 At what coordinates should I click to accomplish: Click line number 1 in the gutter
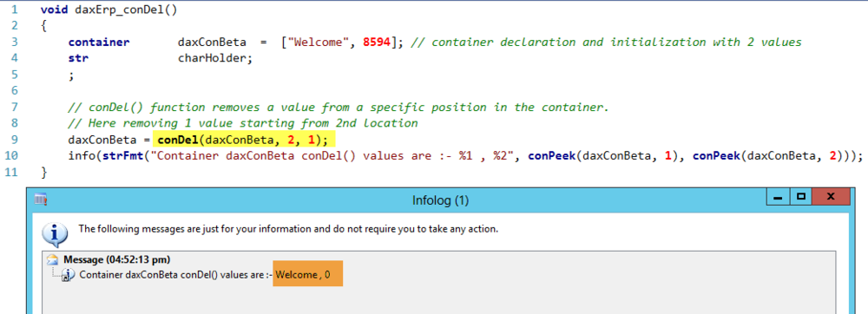[x=14, y=10]
